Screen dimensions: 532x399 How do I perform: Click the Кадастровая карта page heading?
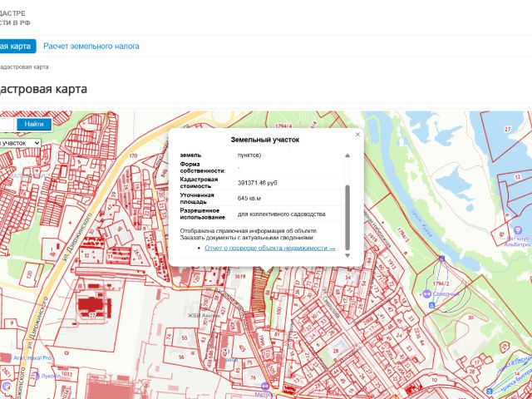pos(43,89)
